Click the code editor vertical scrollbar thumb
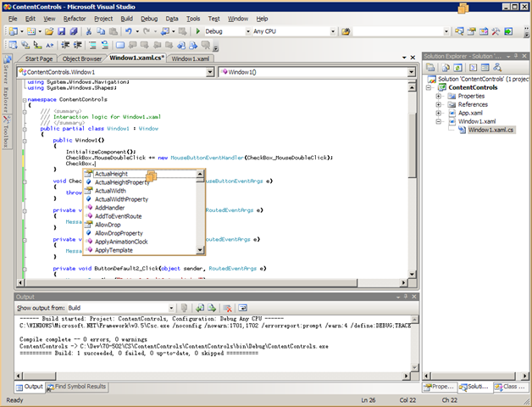Screen dimensions: 532x407 coord(412,144)
